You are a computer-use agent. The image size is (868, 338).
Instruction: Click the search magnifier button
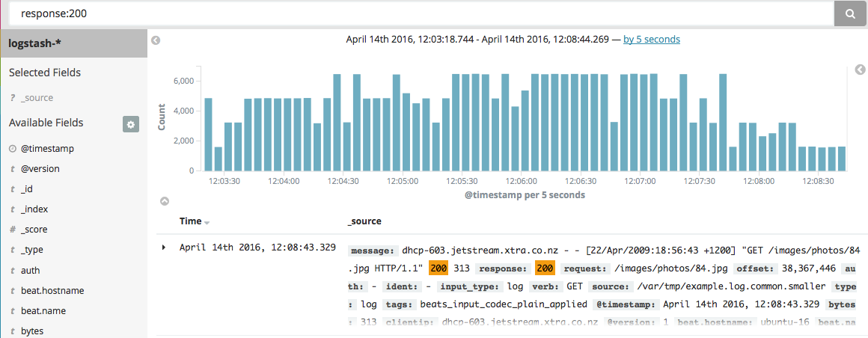tap(851, 13)
